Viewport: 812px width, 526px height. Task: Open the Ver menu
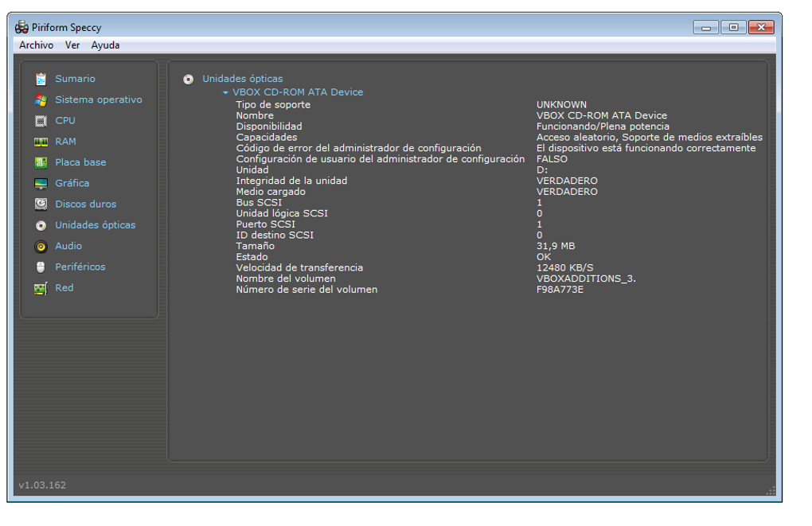pyautogui.click(x=72, y=45)
